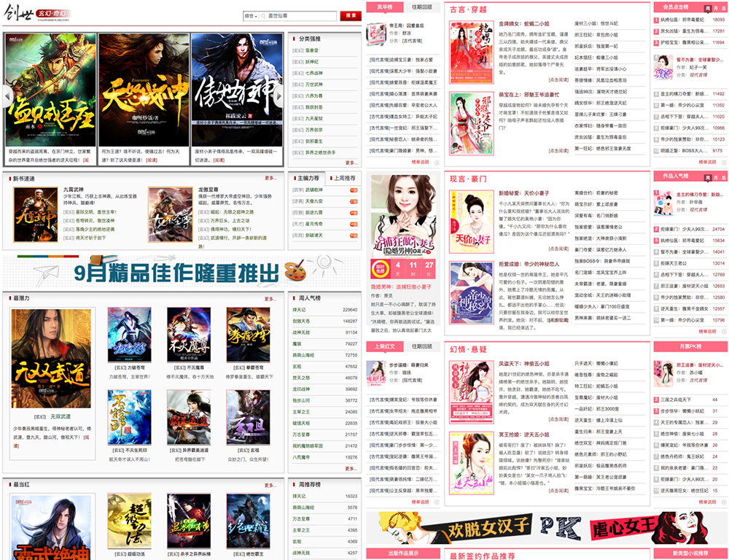Viewport: 729px width, 560px height.
Task: Open the 综合 search category dropdown
Action: [251, 16]
